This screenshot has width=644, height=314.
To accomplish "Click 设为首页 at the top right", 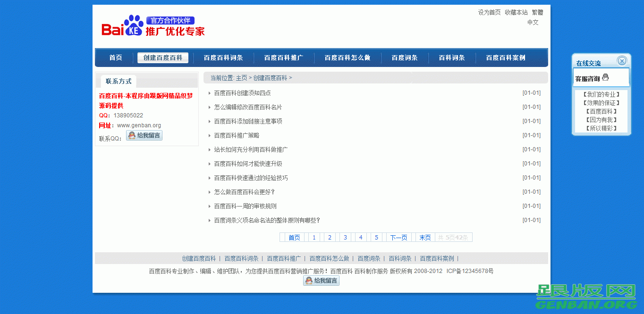I will 489,12.
